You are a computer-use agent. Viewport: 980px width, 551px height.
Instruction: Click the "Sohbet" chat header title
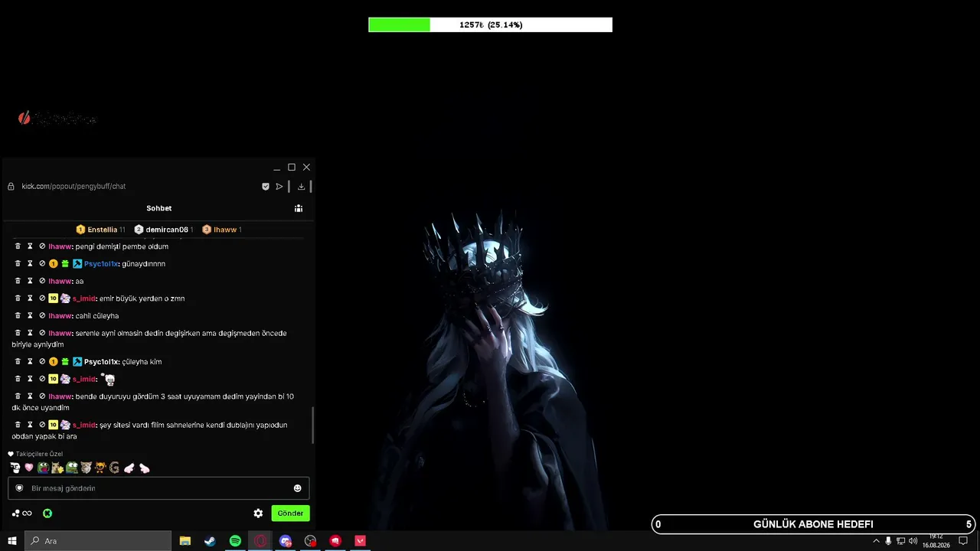point(159,208)
